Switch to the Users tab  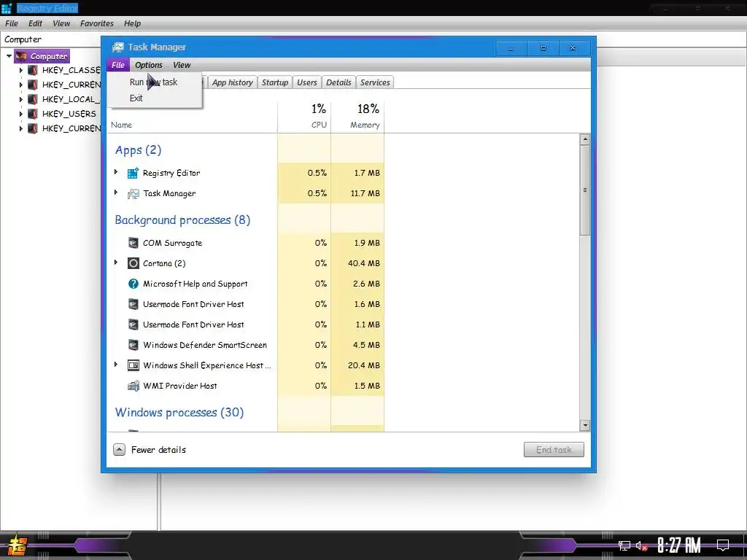coord(307,82)
